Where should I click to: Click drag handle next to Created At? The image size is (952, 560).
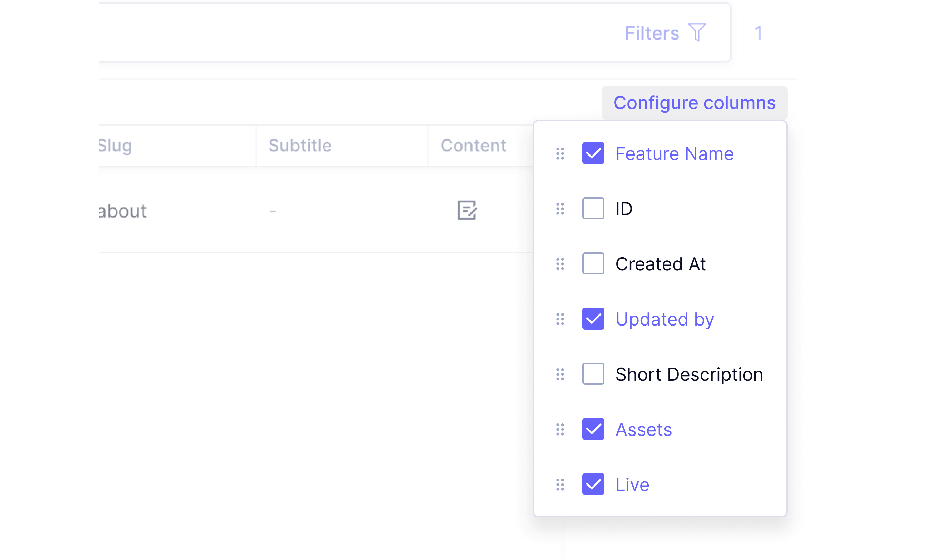point(560,263)
